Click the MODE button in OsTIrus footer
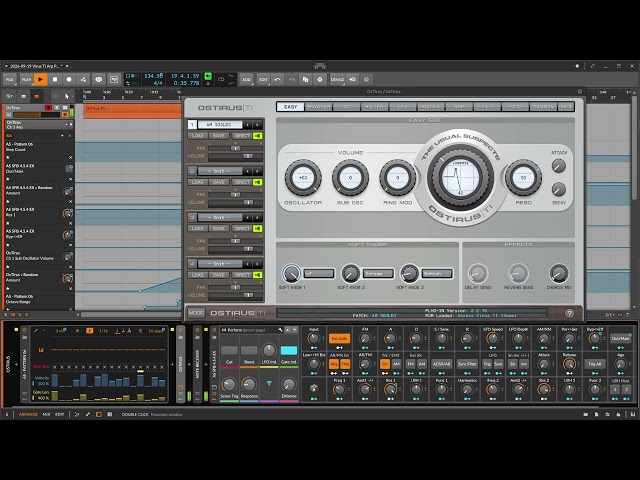 [196, 313]
